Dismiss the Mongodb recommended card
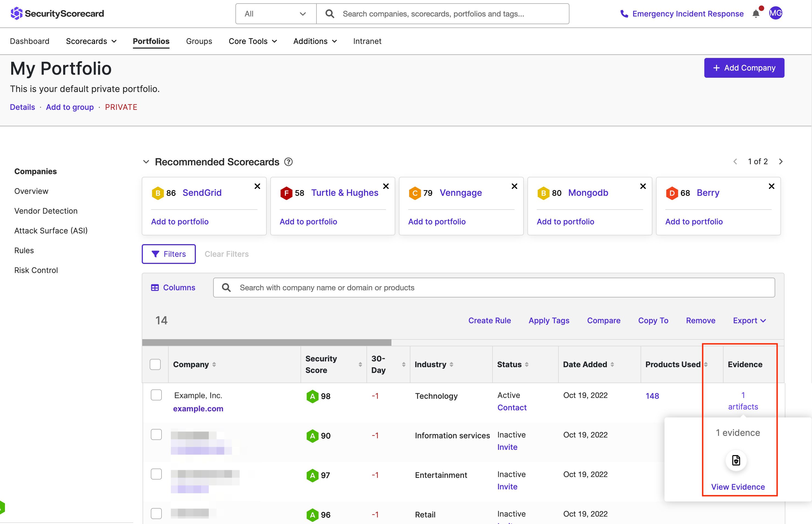 pos(643,186)
